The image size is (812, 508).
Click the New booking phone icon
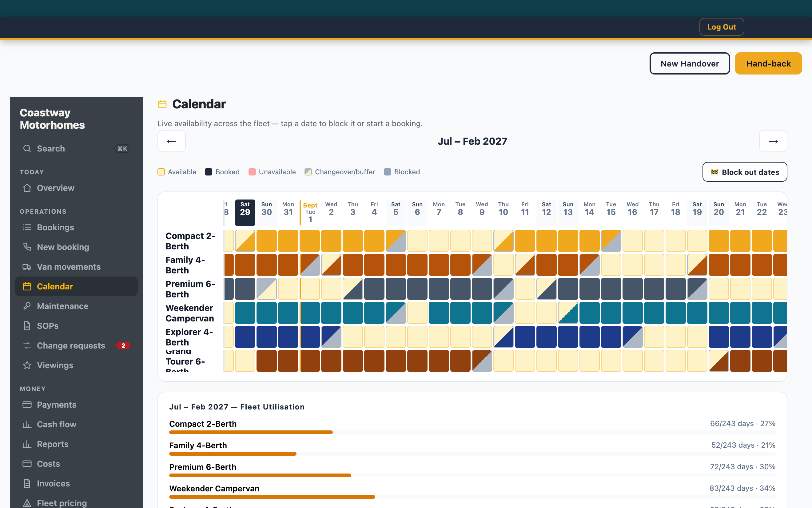click(27, 247)
